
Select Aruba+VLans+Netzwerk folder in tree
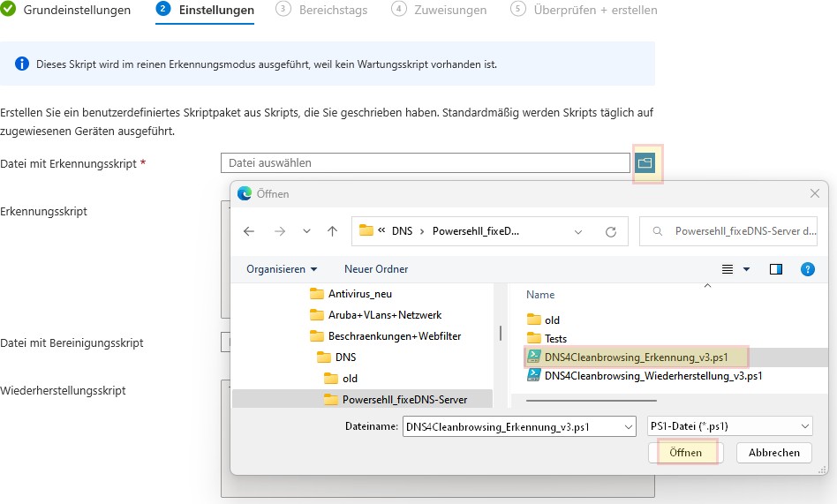coord(384,315)
